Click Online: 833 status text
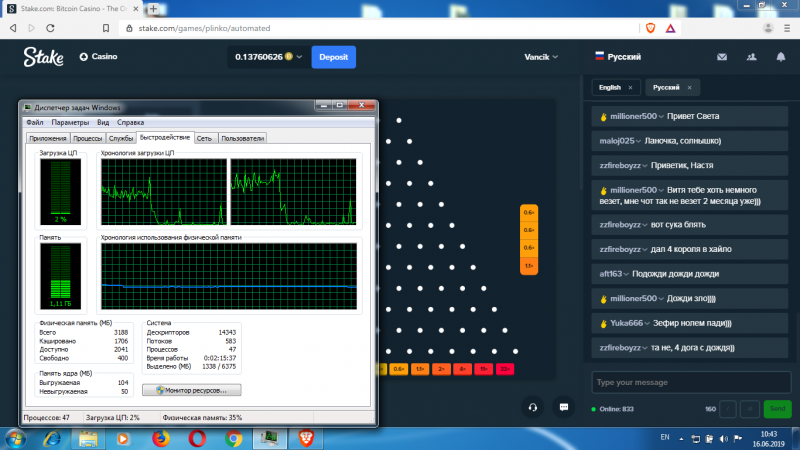 click(616, 409)
